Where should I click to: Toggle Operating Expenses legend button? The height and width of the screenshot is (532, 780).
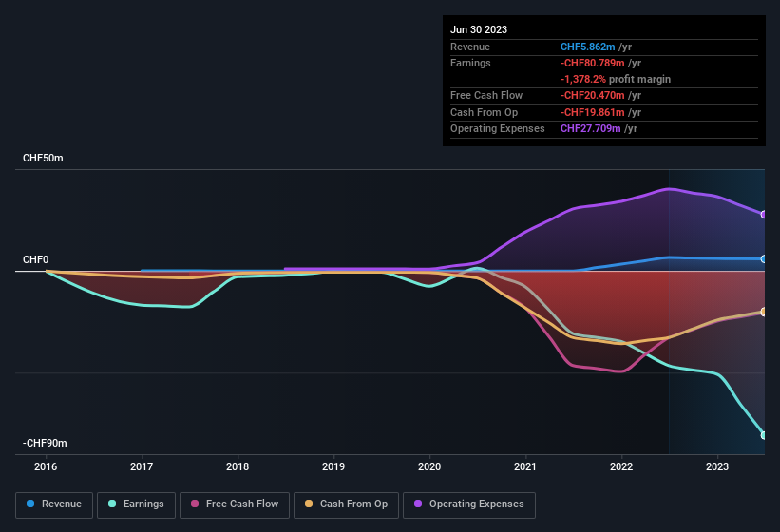(x=469, y=504)
